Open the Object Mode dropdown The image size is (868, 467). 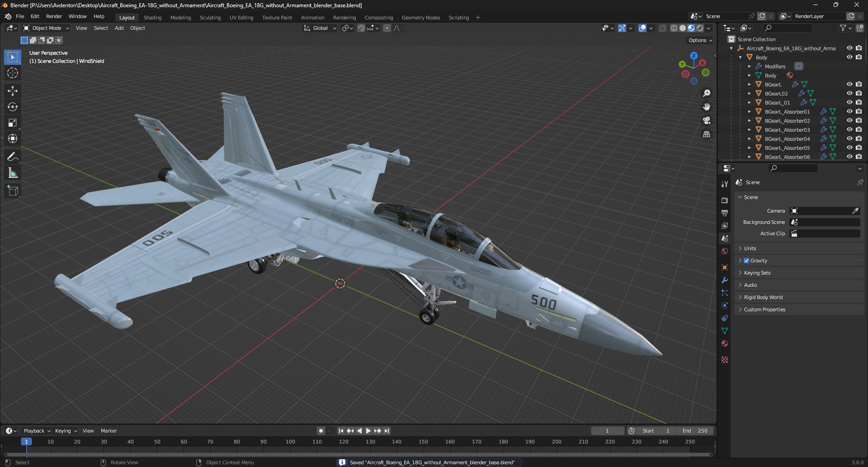coord(46,28)
